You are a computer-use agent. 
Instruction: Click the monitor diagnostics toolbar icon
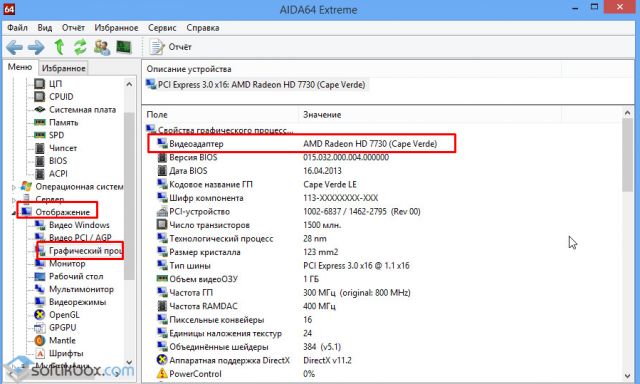(124, 47)
